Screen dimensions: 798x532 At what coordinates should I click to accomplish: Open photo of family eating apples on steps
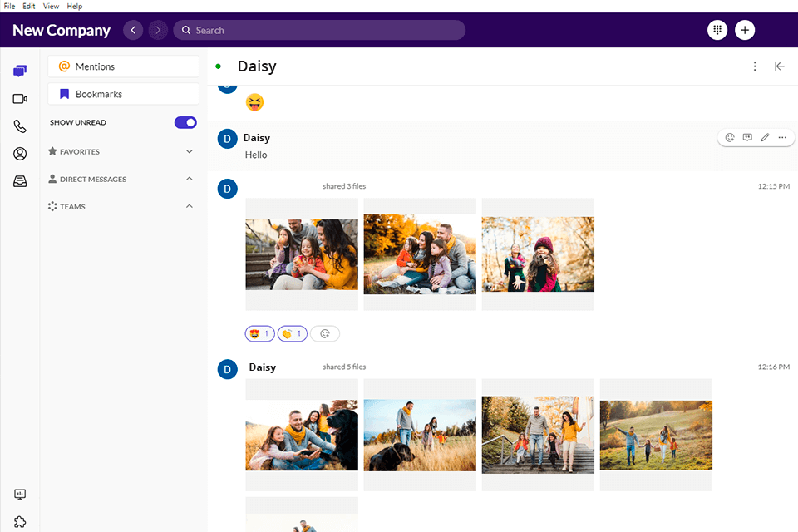(302, 254)
